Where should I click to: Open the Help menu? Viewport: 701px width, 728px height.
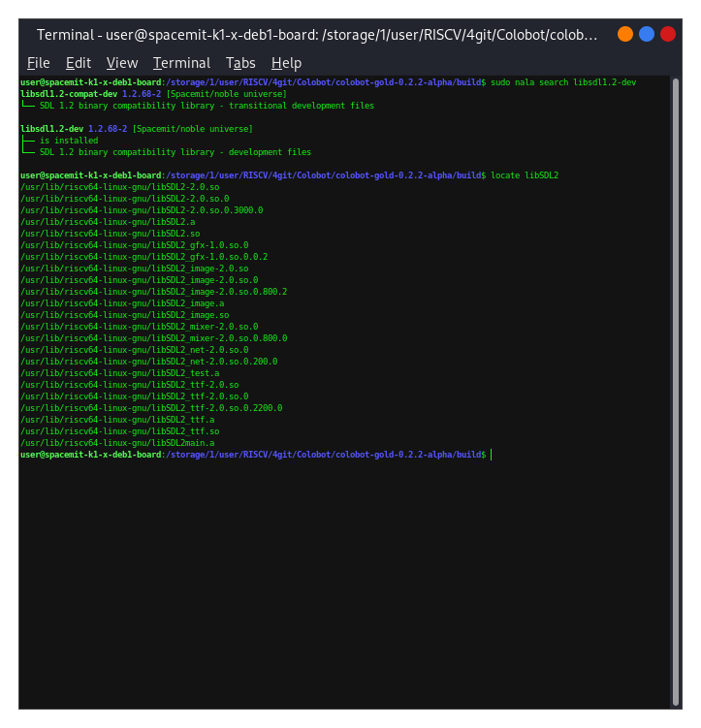(286, 63)
